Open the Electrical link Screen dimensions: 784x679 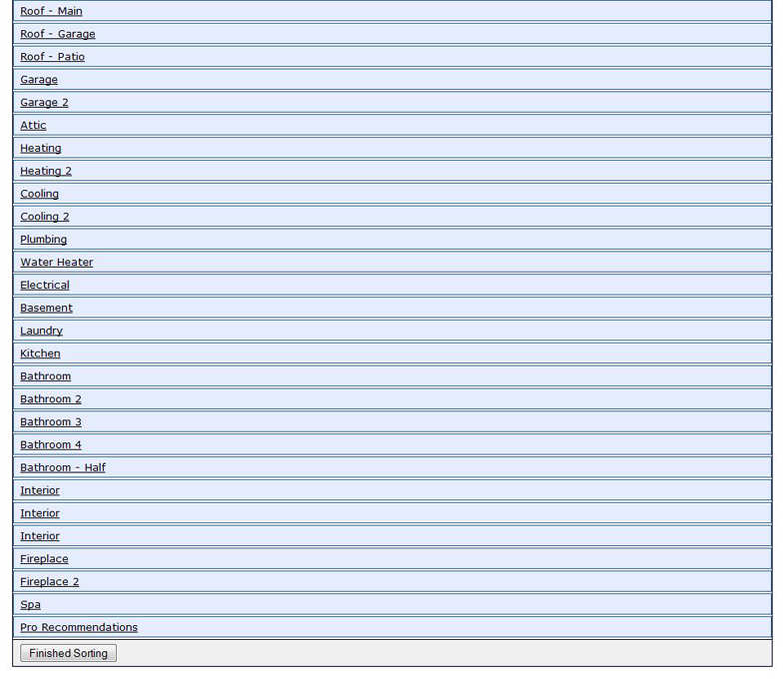tap(45, 285)
